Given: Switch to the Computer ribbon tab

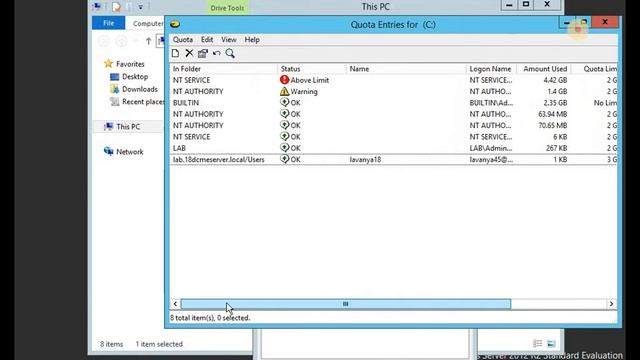Looking at the screenshot, I should [148, 23].
